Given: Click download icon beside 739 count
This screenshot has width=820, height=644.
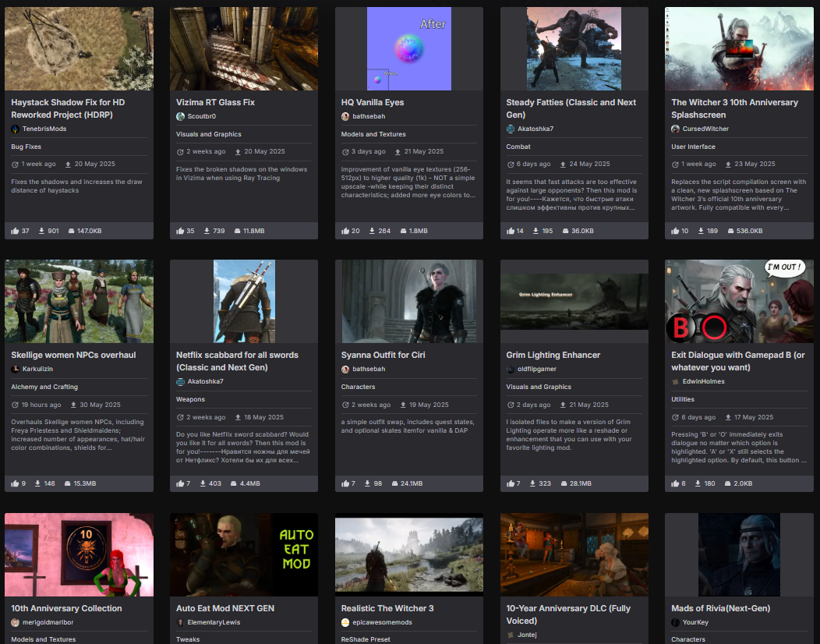Looking at the screenshot, I should 207,231.
